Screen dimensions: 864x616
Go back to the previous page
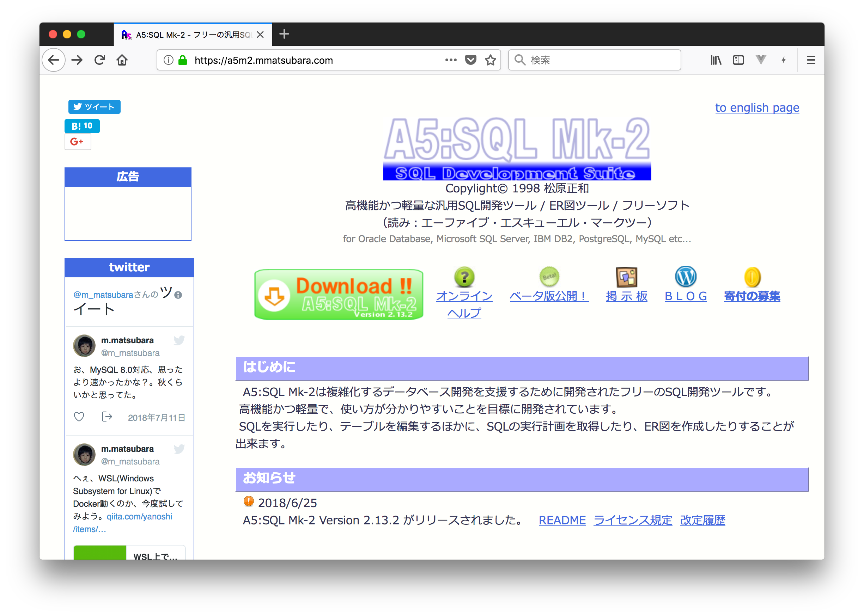pyautogui.click(x=54, y=60)
